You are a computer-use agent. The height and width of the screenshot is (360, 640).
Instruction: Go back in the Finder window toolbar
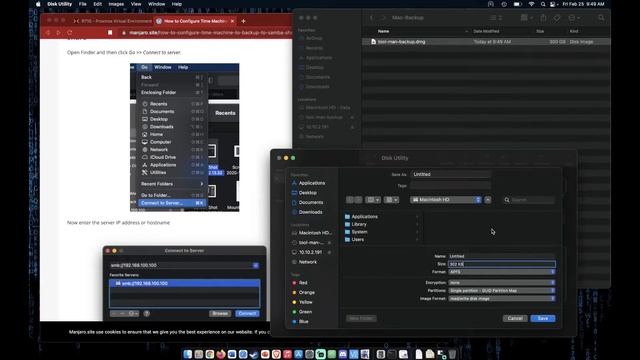click(x=371, y=18)
